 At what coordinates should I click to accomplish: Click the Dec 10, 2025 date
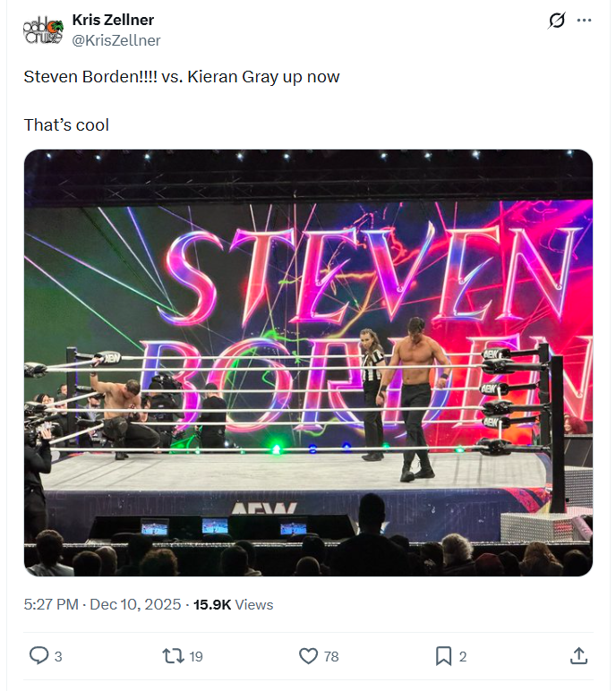point(135,605)
